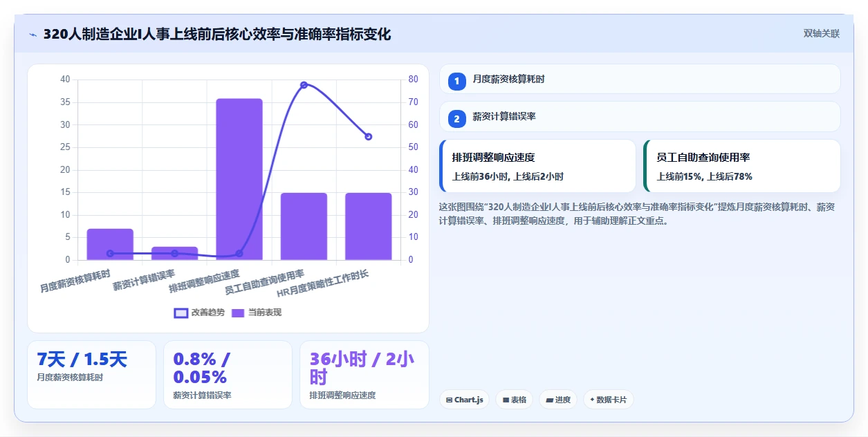Screen dimensions: 868x437
Task: Click the main title 320人制造企业I人事上线前后
Action: [217, 34]
